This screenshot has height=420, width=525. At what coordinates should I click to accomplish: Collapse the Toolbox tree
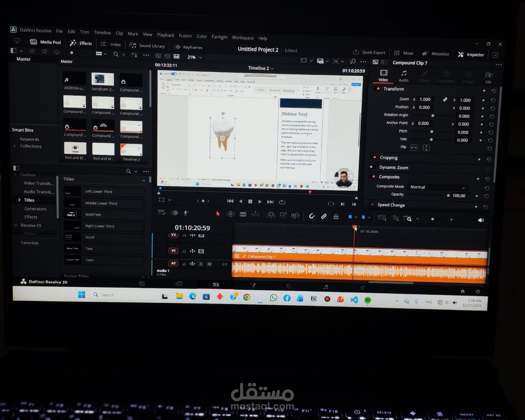(x=16, y=175)
